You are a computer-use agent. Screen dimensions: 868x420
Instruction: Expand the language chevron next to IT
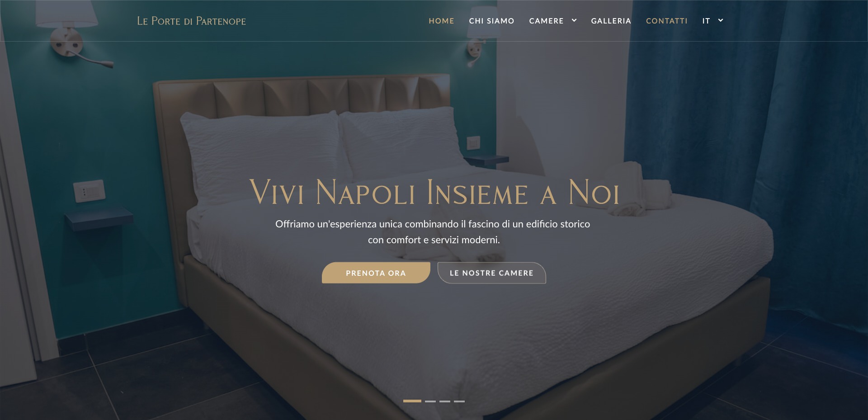[x=721, y=20]
